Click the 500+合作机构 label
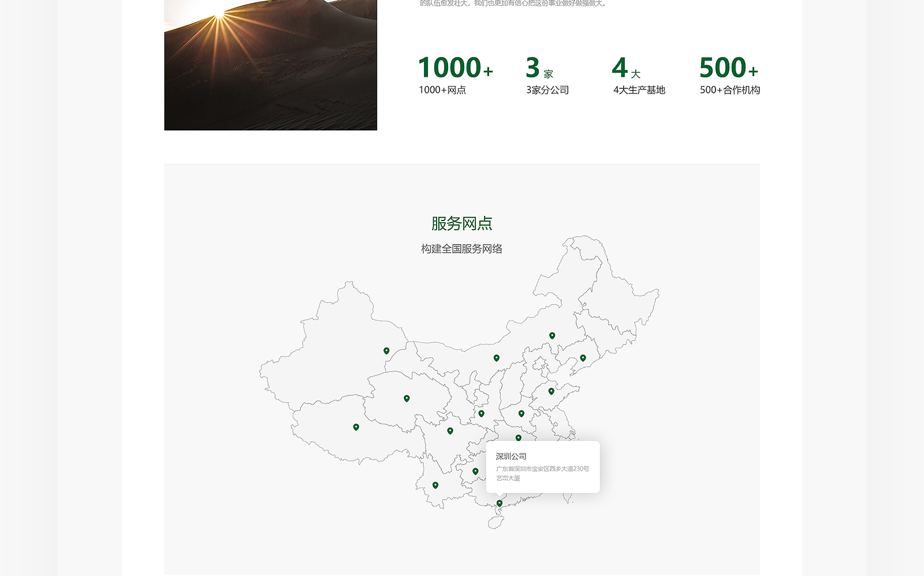 click(730, 90)
